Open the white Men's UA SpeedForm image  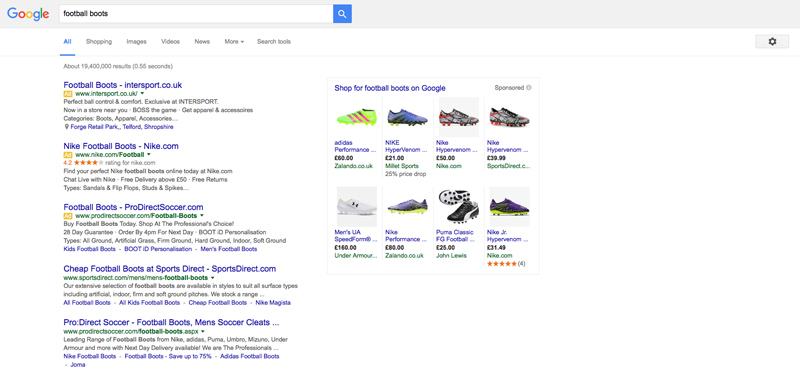coord(356,207)
